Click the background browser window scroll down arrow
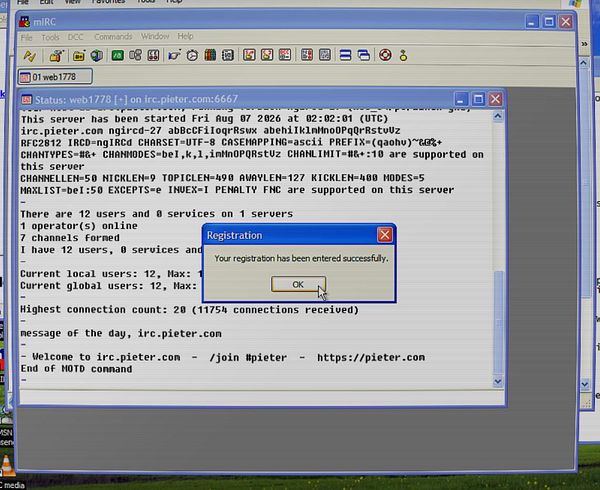 585,384
